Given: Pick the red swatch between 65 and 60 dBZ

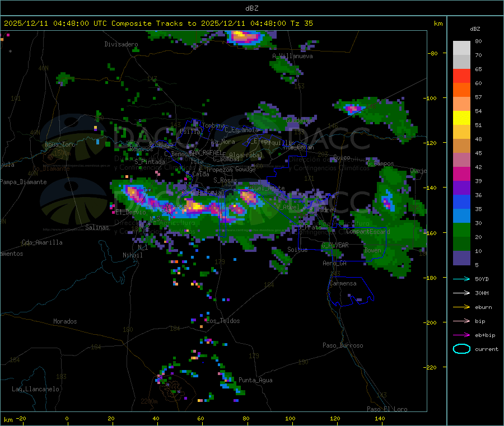Looking at the screenshot, I should tap(461, 76).
